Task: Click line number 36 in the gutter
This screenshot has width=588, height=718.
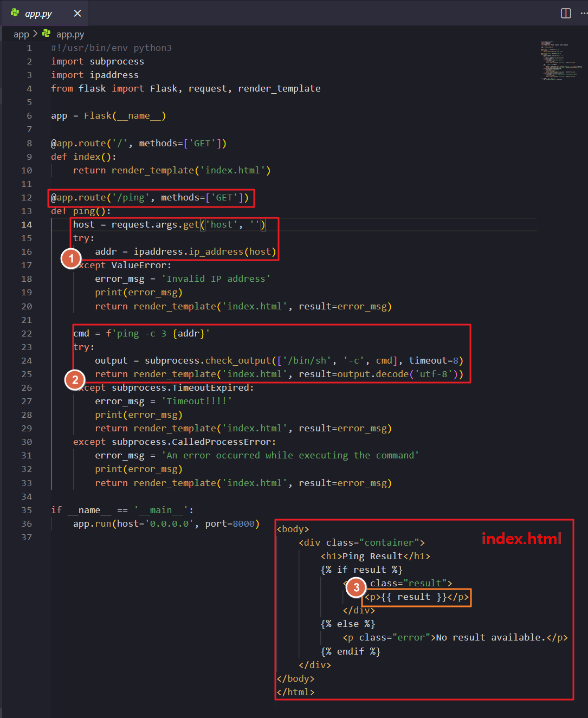Action: click(x=27, y=523)
